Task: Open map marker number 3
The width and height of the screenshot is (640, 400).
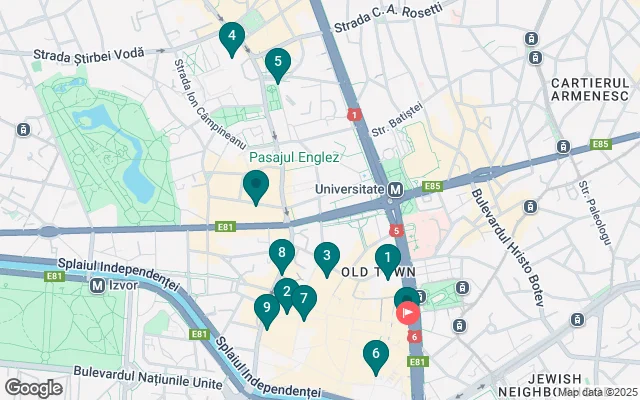Action: click(327, 256)
